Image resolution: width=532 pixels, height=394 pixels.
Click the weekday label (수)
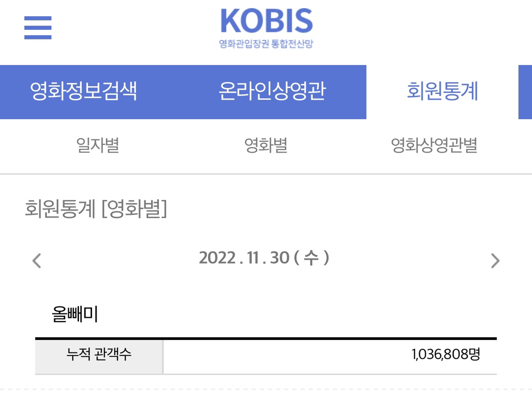[x=312, y=258]
